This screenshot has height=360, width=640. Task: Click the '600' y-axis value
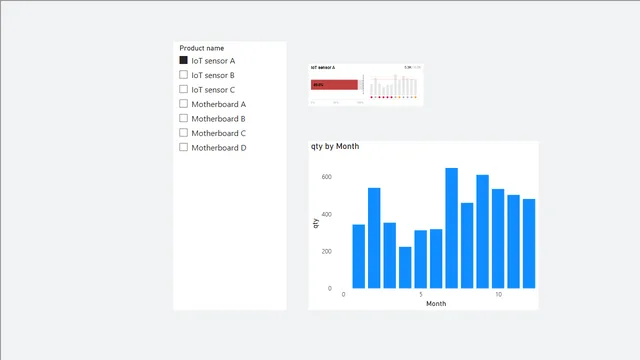click(x=327, y=177)
